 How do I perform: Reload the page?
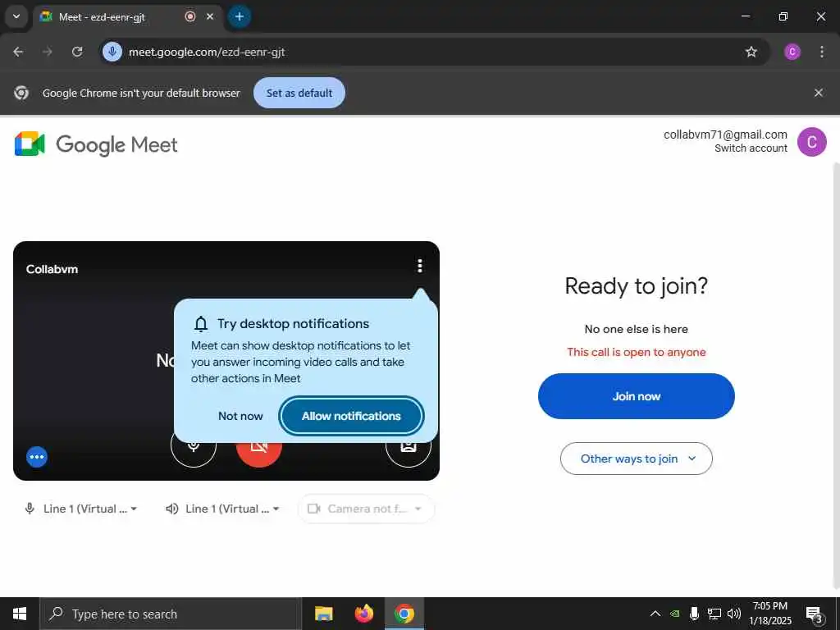click(77, 52)
